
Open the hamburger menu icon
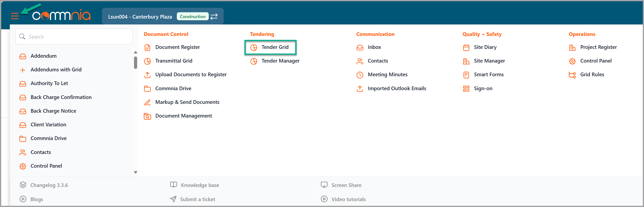coord(15,16)
